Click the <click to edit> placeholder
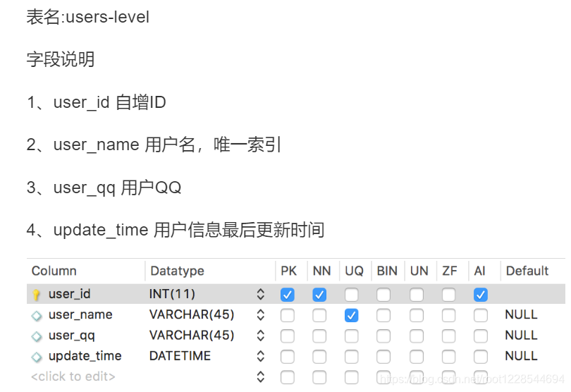The image size is (571, 392). [x=73, y=376]
